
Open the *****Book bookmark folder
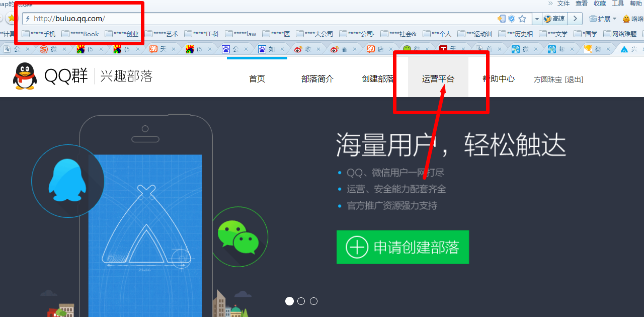click(80, 34)
